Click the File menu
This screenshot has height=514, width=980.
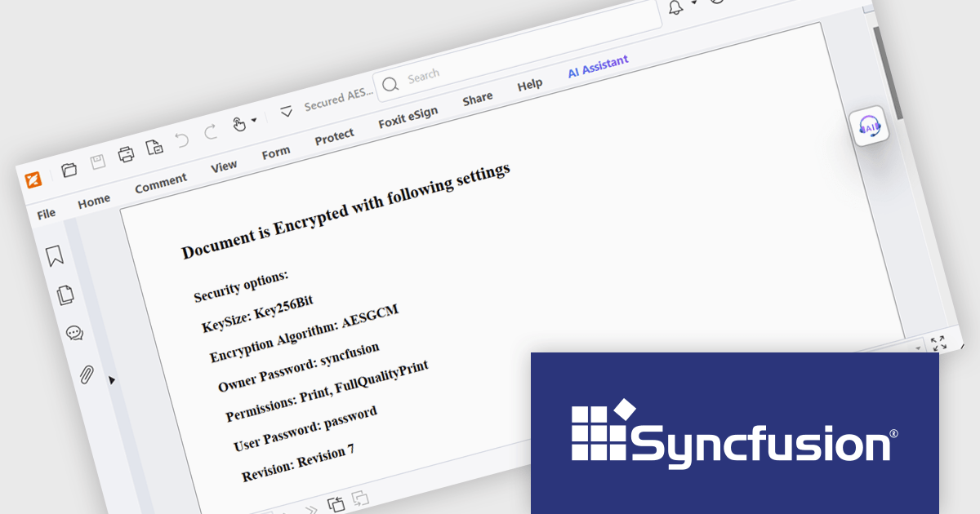[47, 213]
